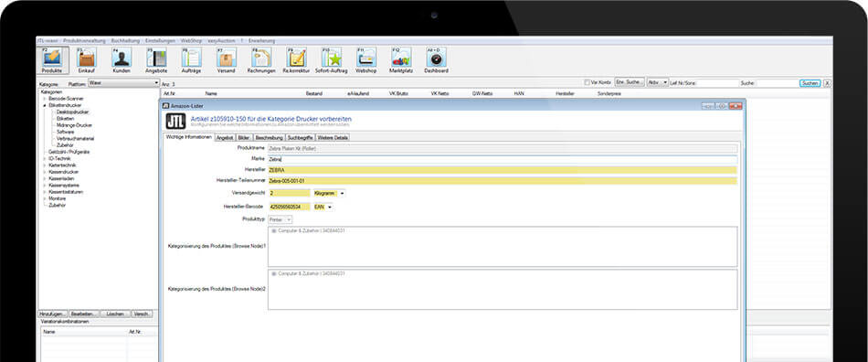Click the Bearbeiten button
This screenshot has width=868, height=362.
pyautogui.click(x=84, y=314)
